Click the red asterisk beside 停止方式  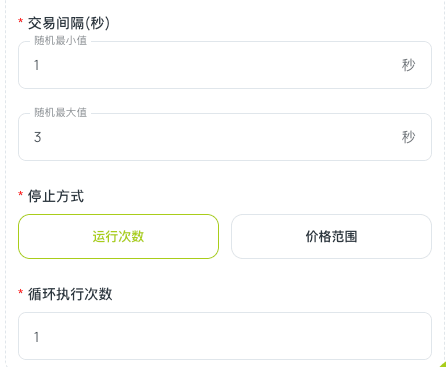pyautogui.click(x=20, y=193)
